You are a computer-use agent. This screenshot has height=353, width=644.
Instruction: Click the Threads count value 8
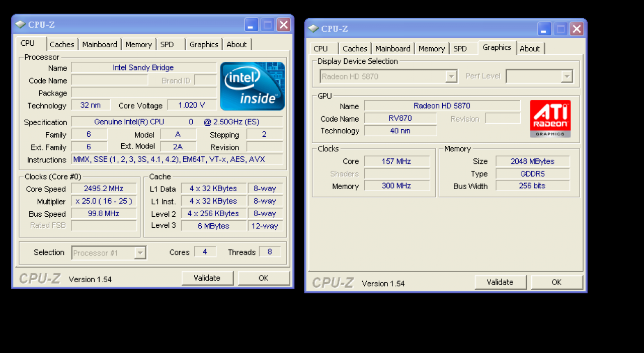pyautogui.click(x=270, y=251)
